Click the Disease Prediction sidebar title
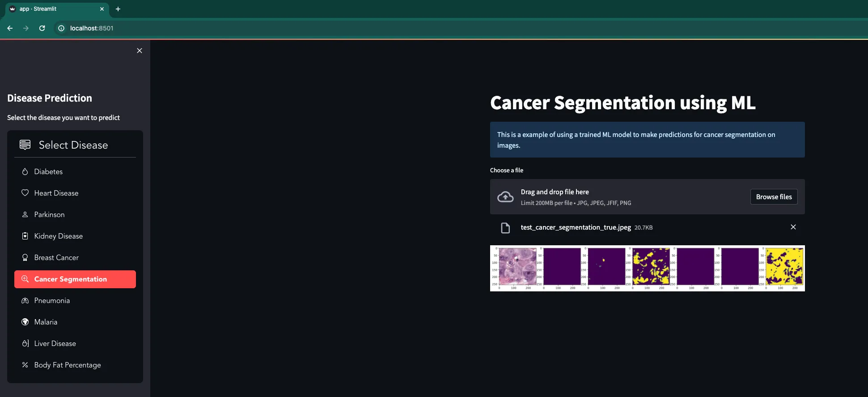868x397 pixels. pyautogui.click(x=50, y=98)
